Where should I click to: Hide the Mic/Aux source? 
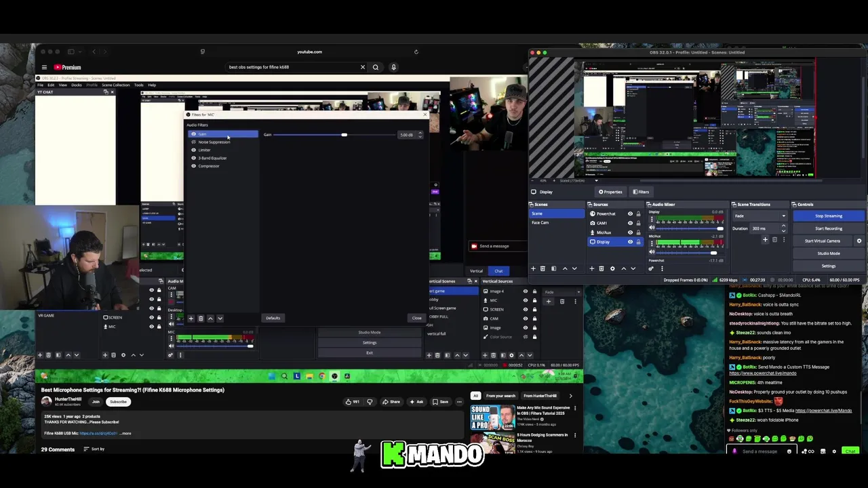[x=630, y=232]
